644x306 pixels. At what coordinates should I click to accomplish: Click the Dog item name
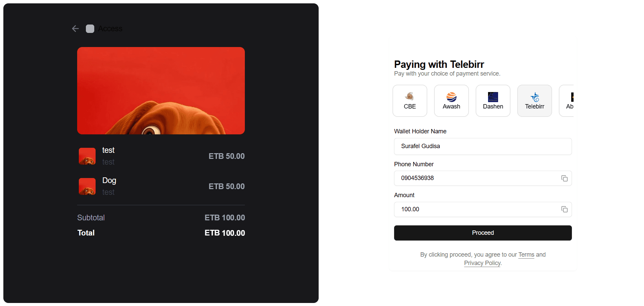[x=109, y=181]
